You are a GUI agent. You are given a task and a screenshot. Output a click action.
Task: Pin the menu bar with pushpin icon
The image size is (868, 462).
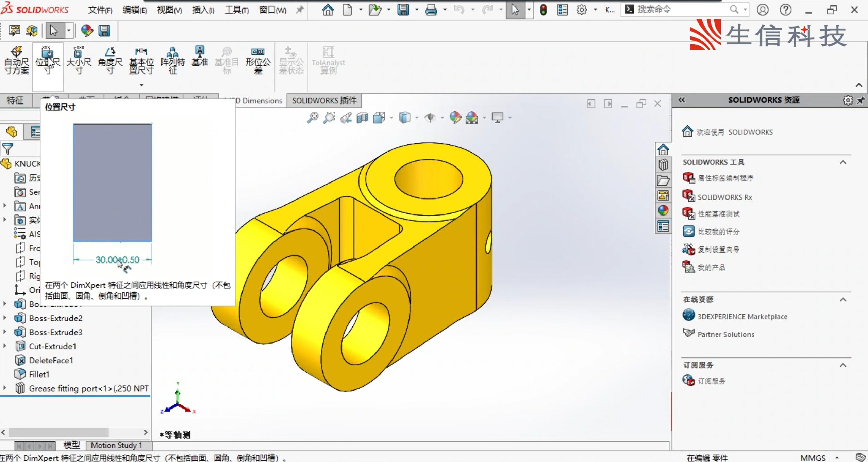pos(300,10)
